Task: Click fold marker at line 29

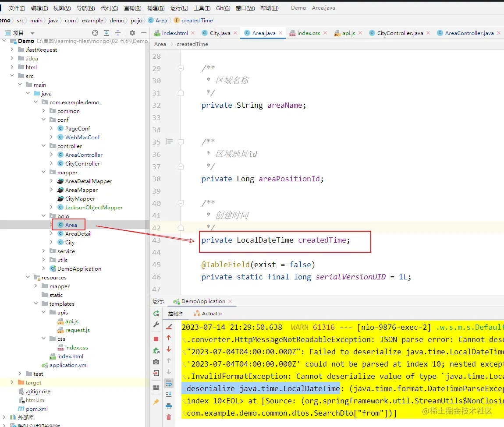Action: point(181,68)
